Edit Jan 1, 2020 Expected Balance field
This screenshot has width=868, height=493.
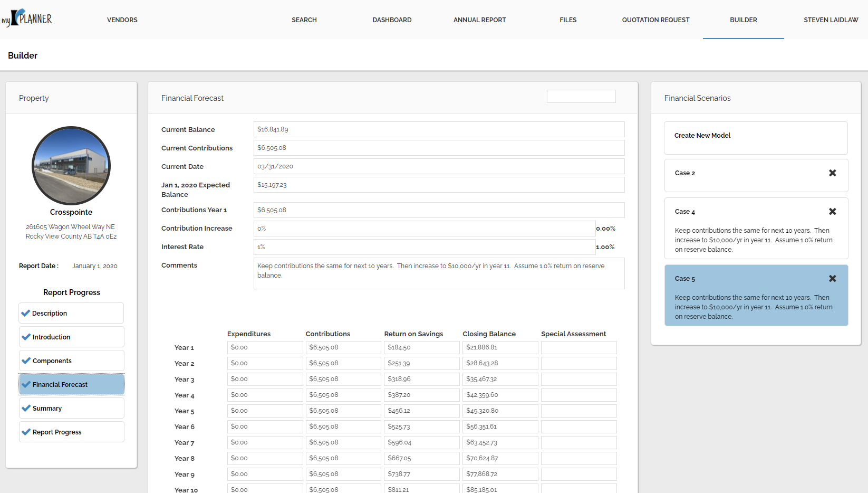pos(439,185)
